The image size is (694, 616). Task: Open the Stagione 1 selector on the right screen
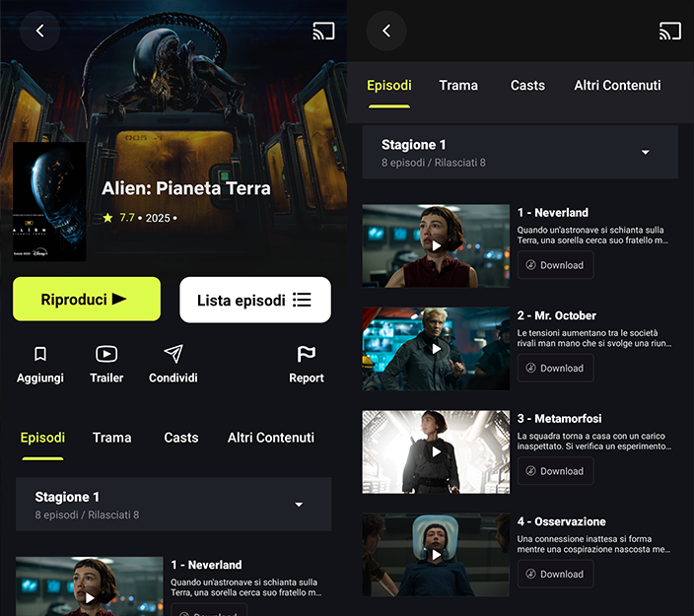tap(645, 152)
